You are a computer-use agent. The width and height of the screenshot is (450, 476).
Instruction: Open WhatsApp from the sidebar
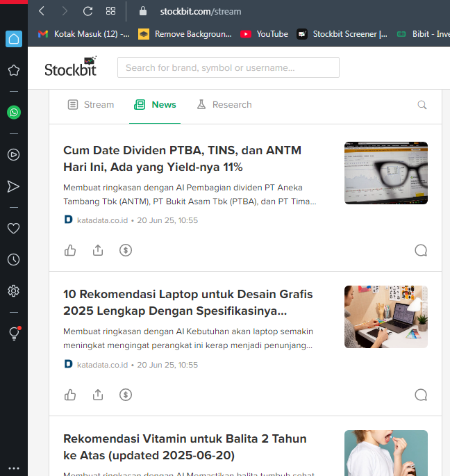pos(14,113)
